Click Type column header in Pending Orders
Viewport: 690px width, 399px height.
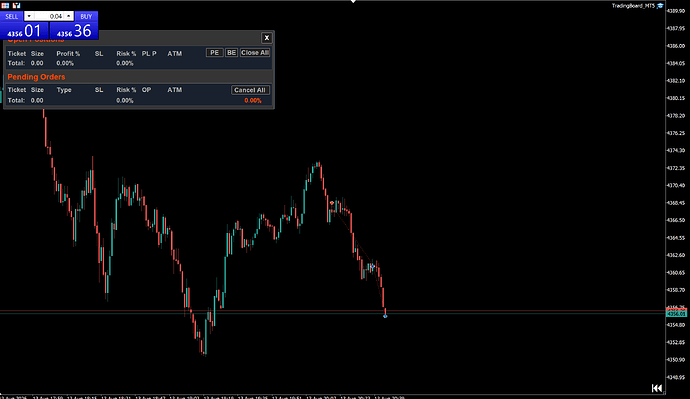click(64, 90)
